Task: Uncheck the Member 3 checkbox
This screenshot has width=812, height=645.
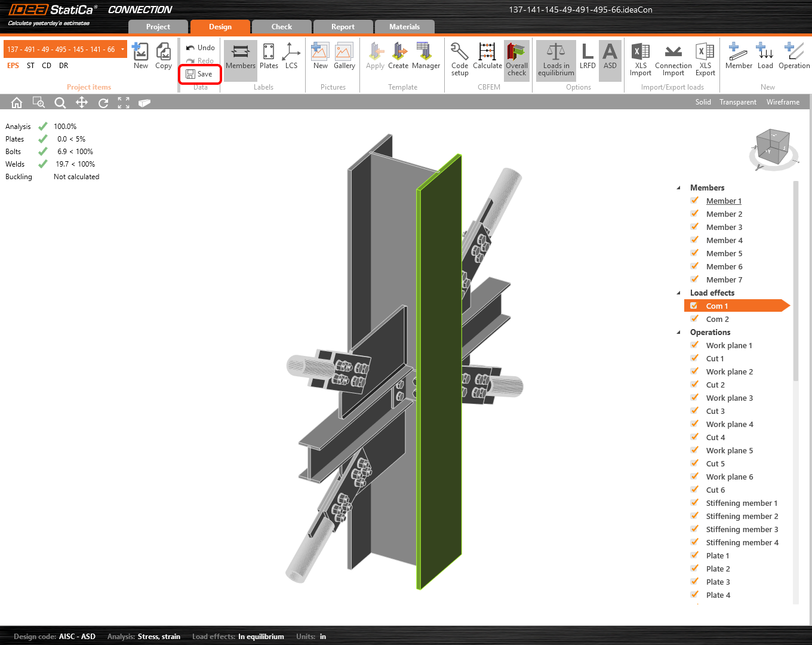Action: pyautogui.click(x=694, y=227)
